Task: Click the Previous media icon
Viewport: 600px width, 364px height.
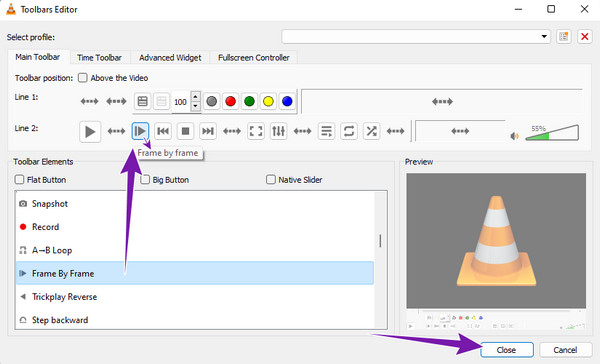Action: pos(163,131)
